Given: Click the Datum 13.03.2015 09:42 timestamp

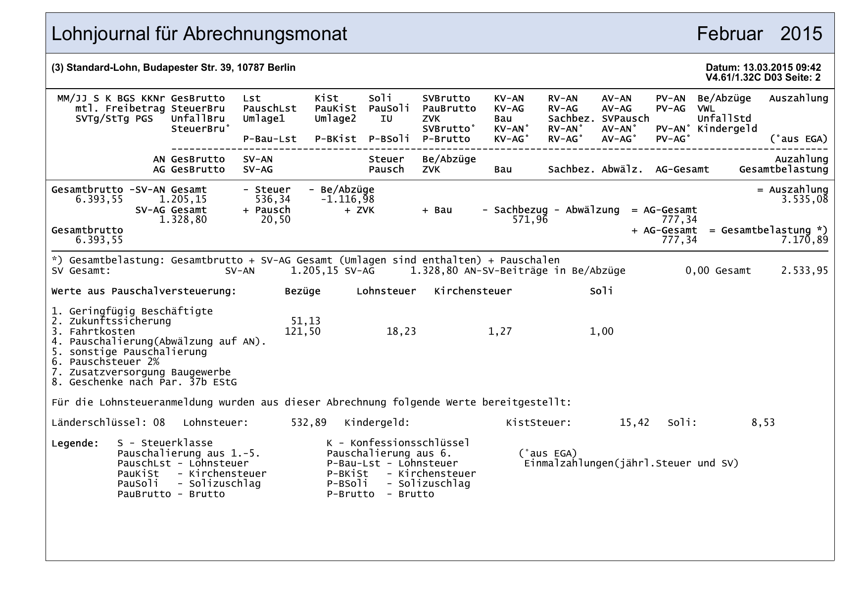Looking at the screenshot, I should (763, 68).
